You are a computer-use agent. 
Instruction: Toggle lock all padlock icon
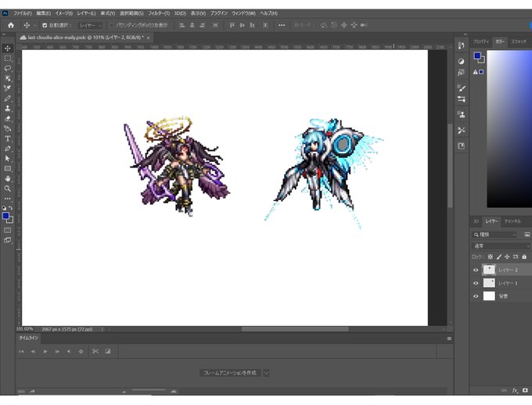pos(524,256)
